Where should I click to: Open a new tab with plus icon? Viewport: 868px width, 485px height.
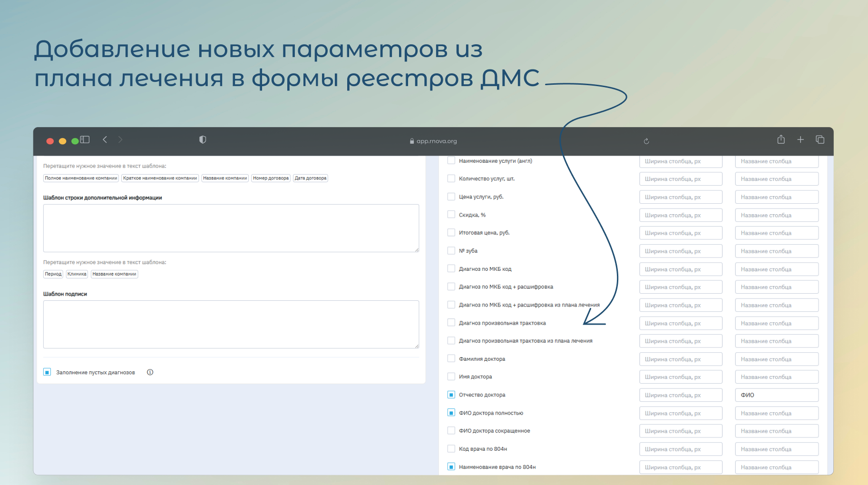[800, 139]
